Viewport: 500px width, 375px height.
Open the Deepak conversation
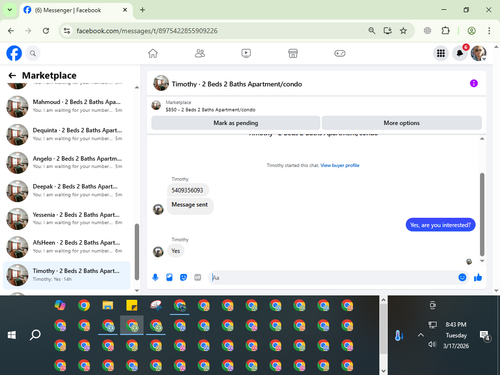coord(67,191)
